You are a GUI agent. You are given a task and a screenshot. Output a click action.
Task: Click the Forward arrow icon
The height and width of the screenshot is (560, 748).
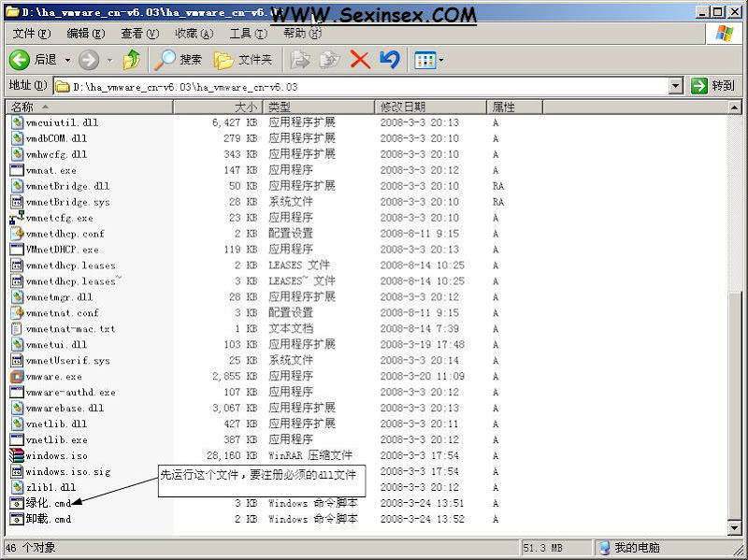pyautogui.click(x=89, y=60)
